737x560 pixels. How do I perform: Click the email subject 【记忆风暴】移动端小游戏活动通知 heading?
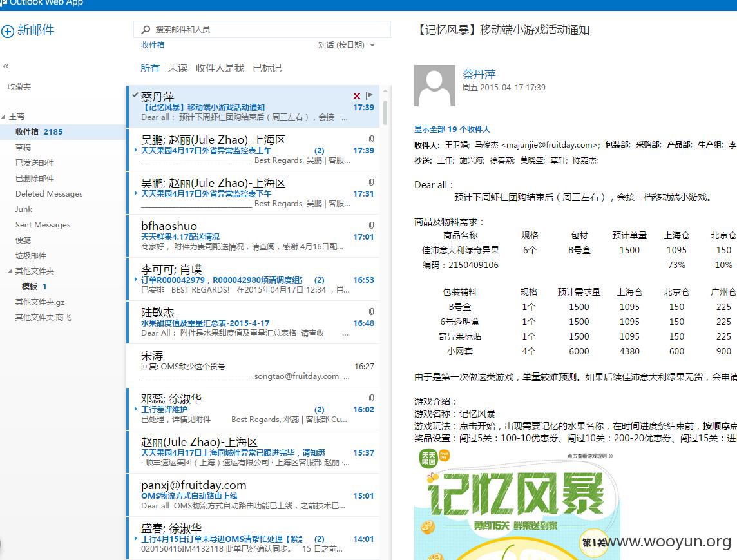502,30
